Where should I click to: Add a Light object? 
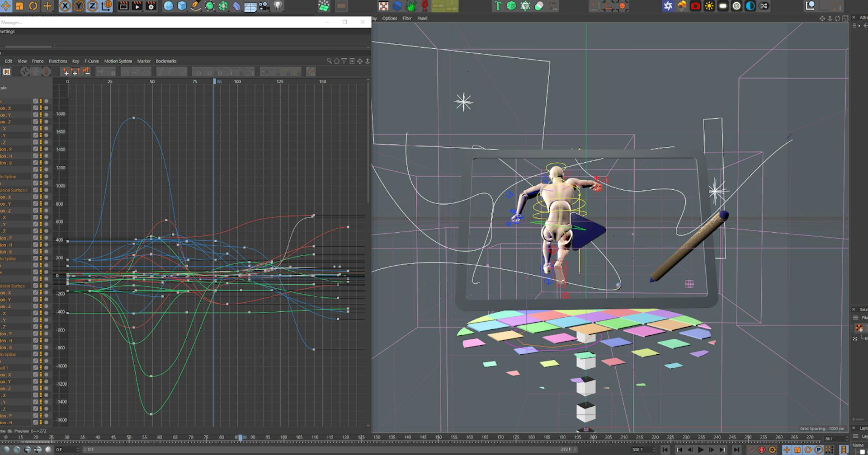[278, 6]
